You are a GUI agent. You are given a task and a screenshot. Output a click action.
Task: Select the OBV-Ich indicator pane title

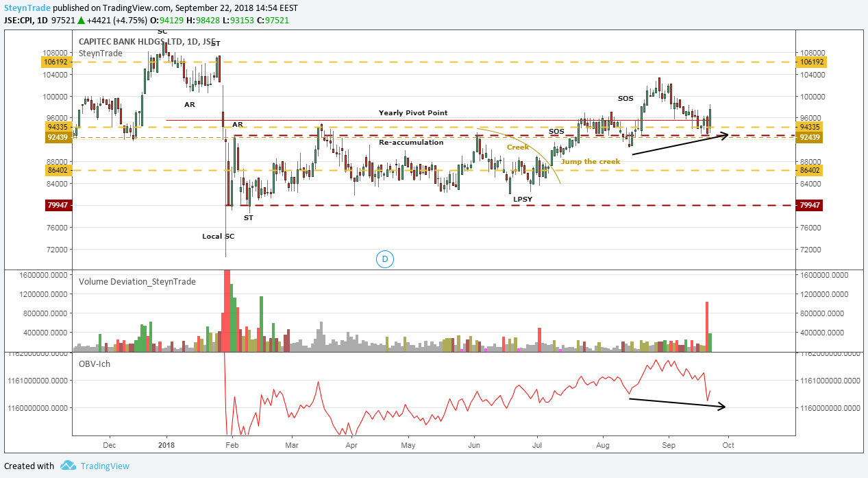(x=95, y=363)
